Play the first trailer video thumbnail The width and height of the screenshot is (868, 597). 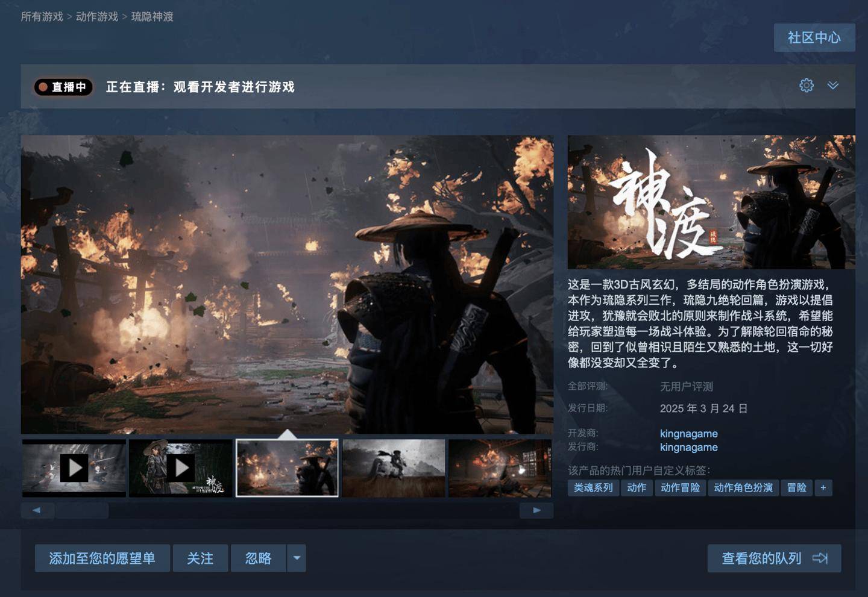click(74, 468)
